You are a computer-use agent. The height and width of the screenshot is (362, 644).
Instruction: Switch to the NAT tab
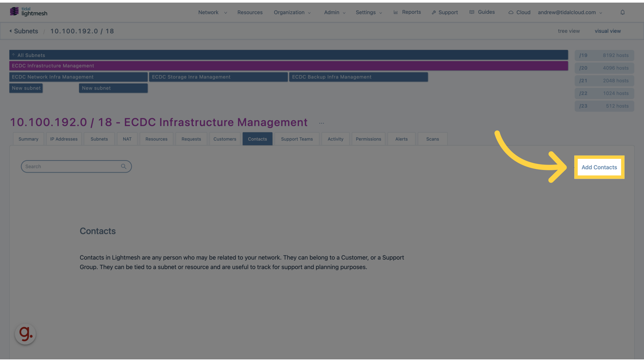coord(127,139)
